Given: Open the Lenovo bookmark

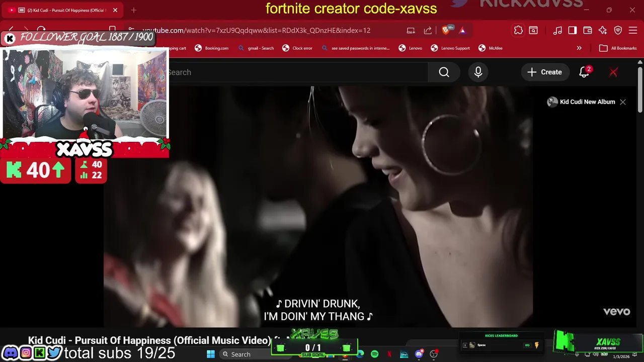Looking at the screenshot, I should (411, 48).
